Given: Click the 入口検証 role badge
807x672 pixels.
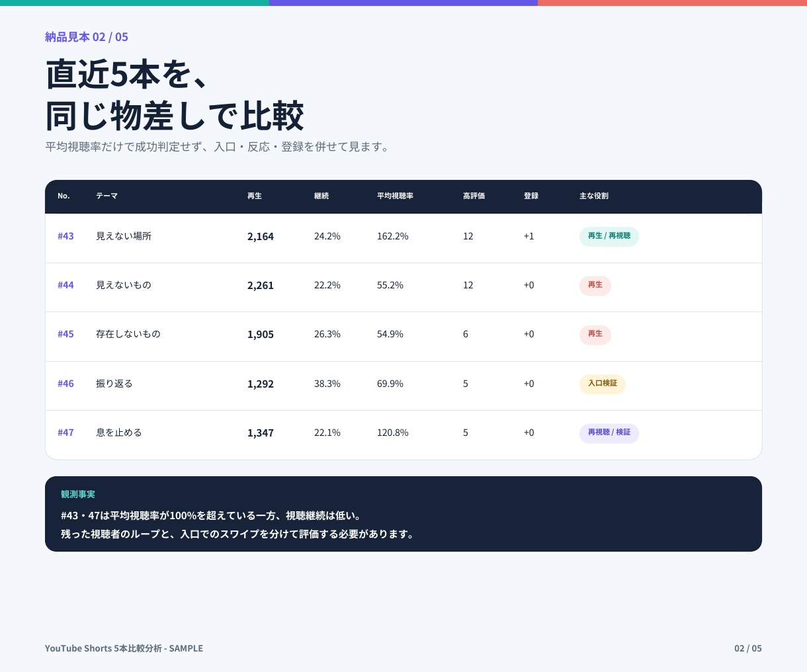Looking at the screenshot, I should tap(603, 384).
